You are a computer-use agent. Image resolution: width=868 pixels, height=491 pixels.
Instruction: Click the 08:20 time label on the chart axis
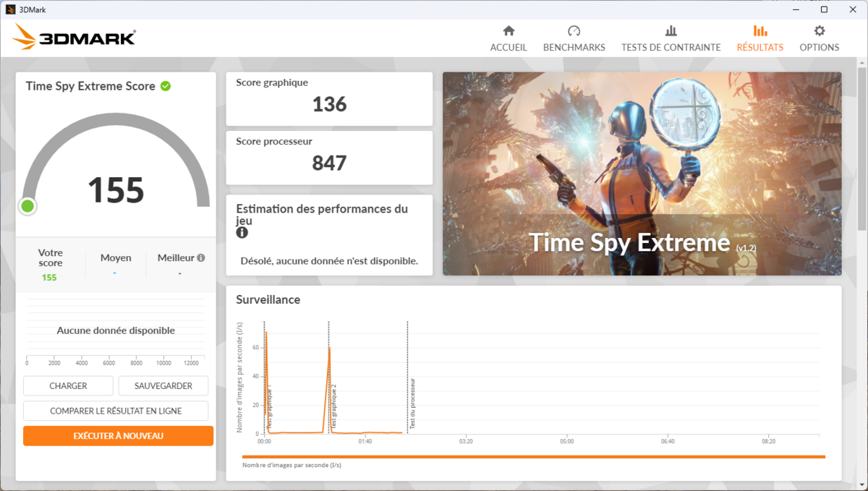pyautogui.click(x=768, y=441)
